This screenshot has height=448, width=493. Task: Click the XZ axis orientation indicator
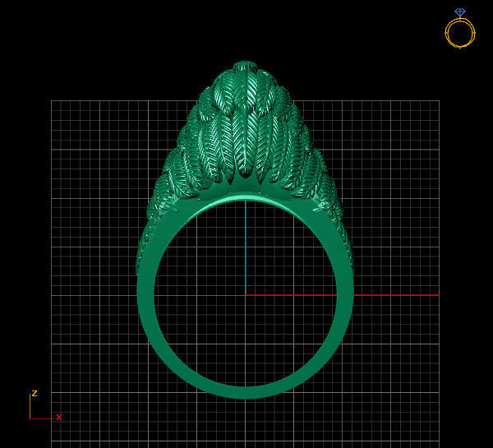45,405
